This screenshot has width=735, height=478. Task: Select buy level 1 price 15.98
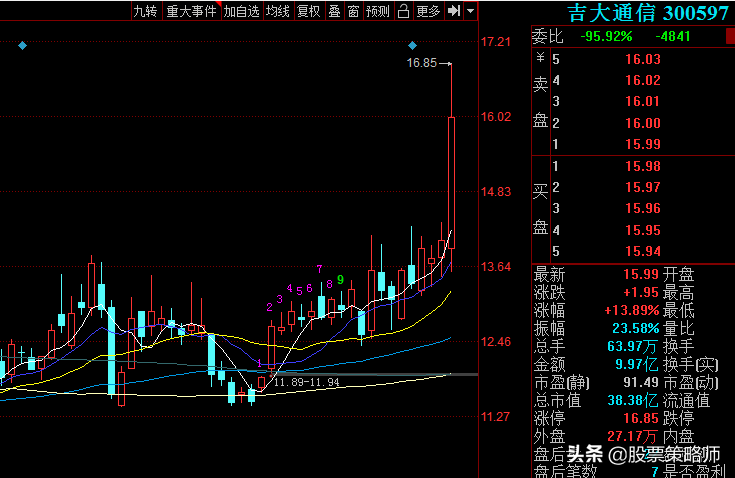(643, 166)
